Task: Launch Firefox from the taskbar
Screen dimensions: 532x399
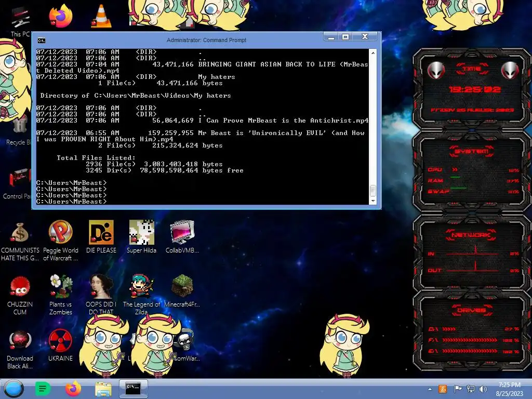Action: (73, 389)
